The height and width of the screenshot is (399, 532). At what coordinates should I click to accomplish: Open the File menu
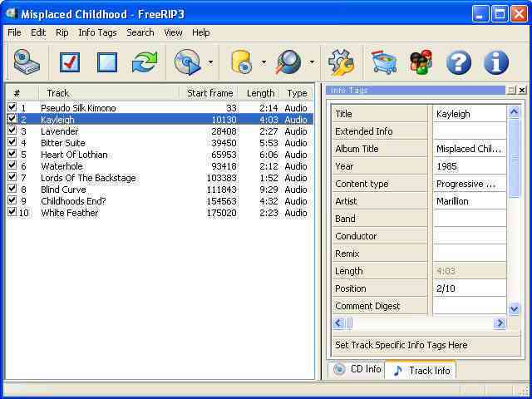14,32
